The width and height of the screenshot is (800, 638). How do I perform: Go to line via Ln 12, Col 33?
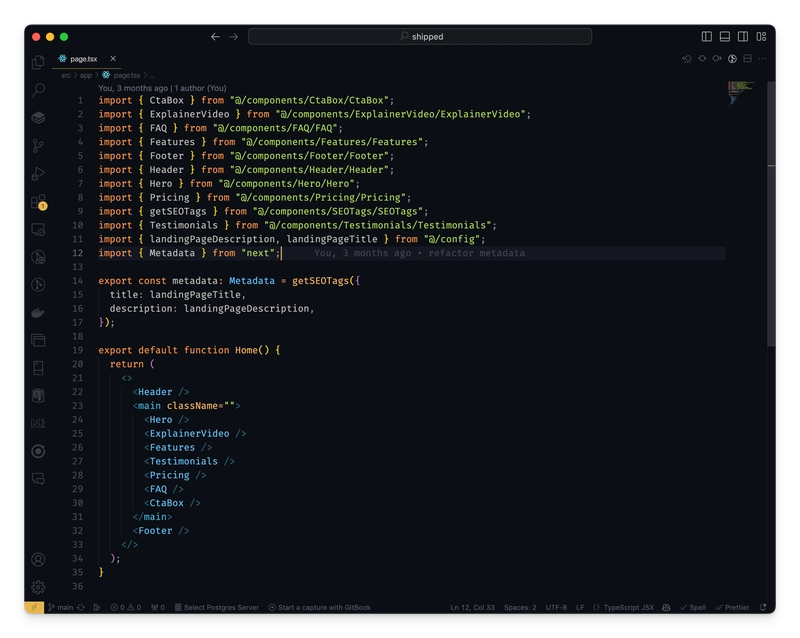pyautogui.click(x=472, y=607)
